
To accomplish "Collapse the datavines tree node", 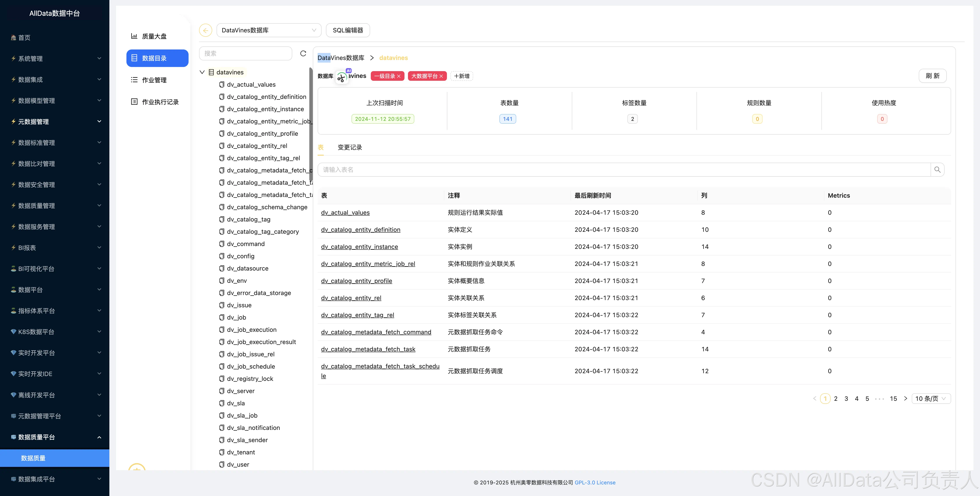I will coord(202,72).
